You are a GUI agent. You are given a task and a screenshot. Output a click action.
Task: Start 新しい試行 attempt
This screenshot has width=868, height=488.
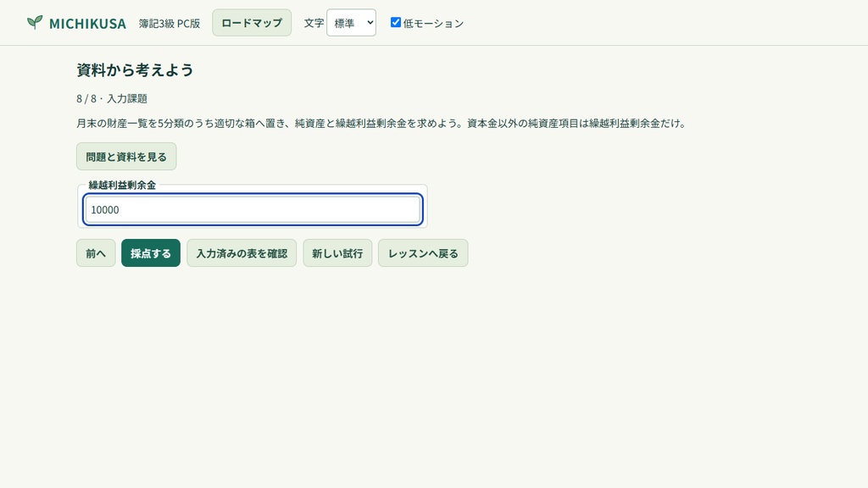(337, 252)
